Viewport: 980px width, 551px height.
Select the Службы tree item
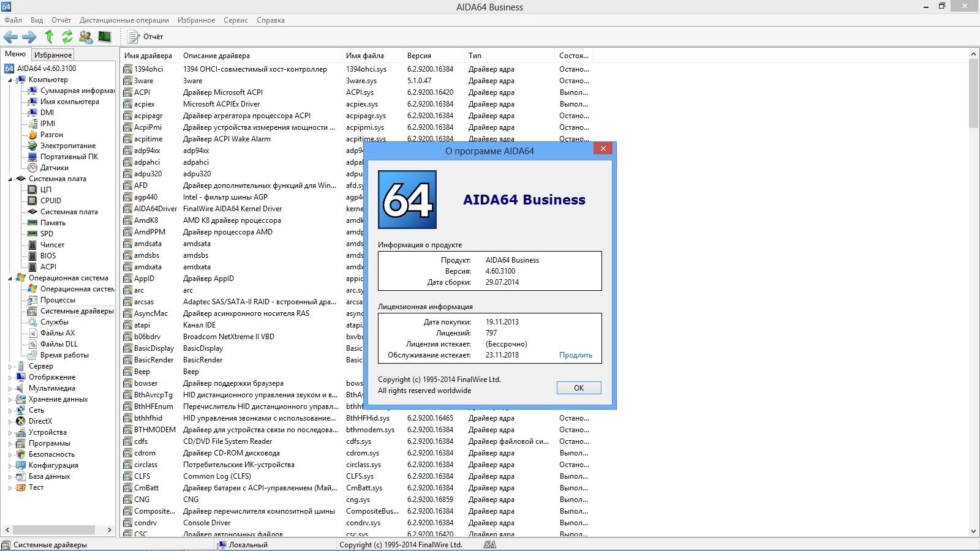(55, 322)
